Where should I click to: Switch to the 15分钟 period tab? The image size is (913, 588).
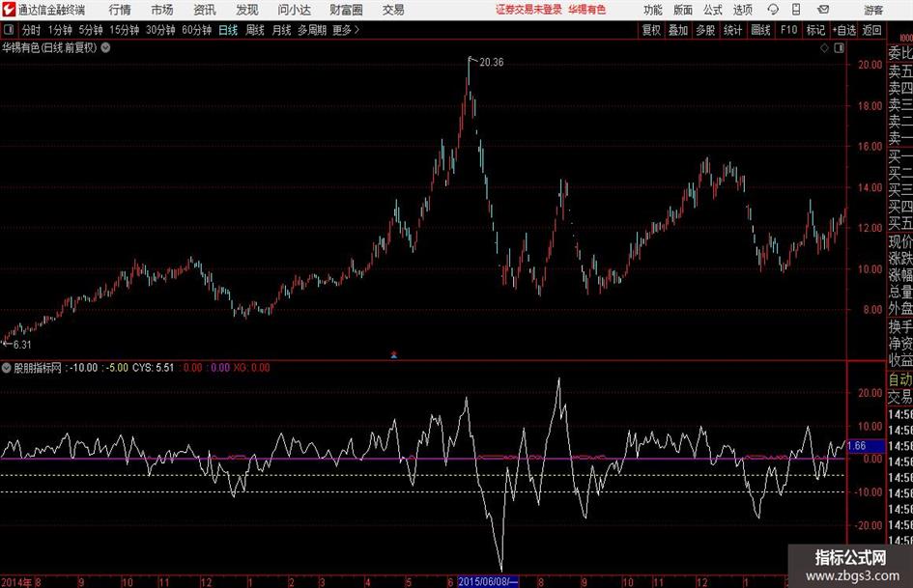click(x=125, y=30)
